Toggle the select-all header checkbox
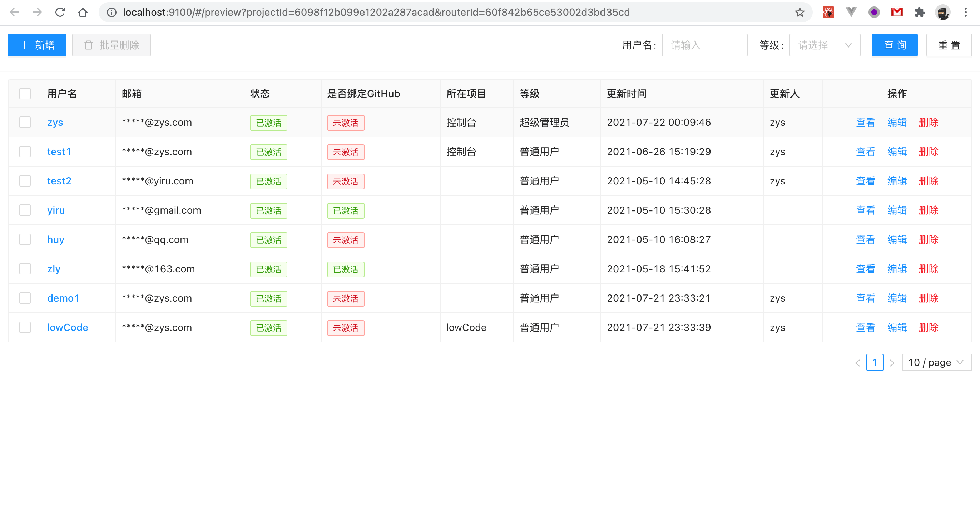 pyautogui.click(x=25, y=94)
